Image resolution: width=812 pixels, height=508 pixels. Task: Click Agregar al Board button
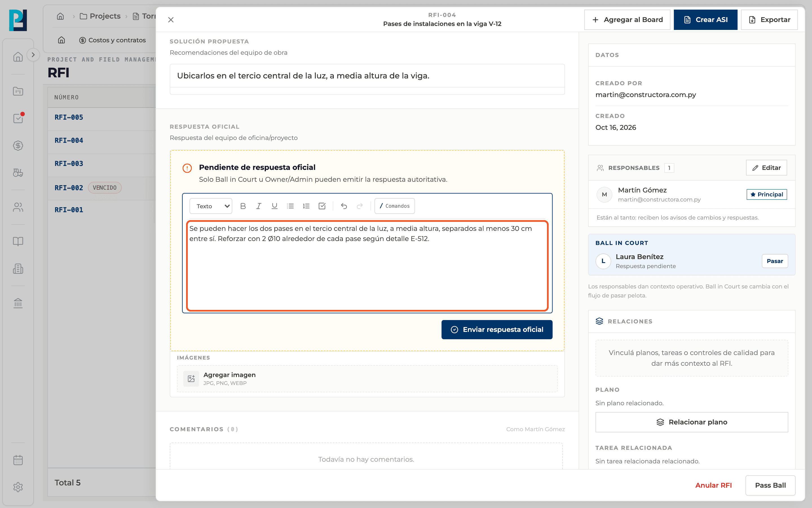coord(627,20)
